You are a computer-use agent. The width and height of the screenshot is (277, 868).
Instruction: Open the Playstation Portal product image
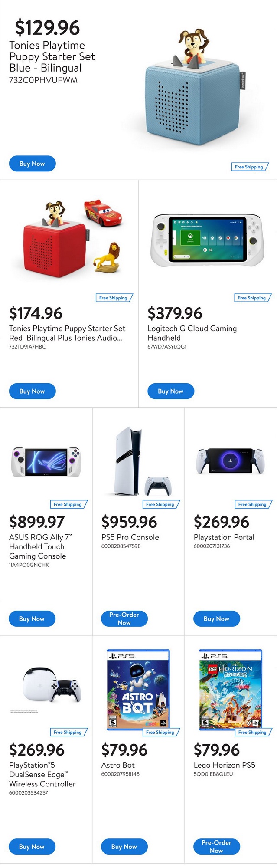230,461
